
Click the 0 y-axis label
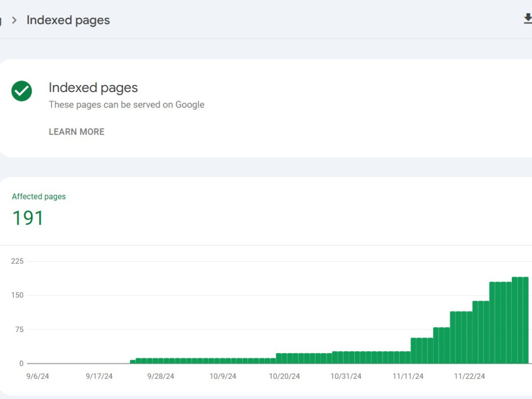21,363
